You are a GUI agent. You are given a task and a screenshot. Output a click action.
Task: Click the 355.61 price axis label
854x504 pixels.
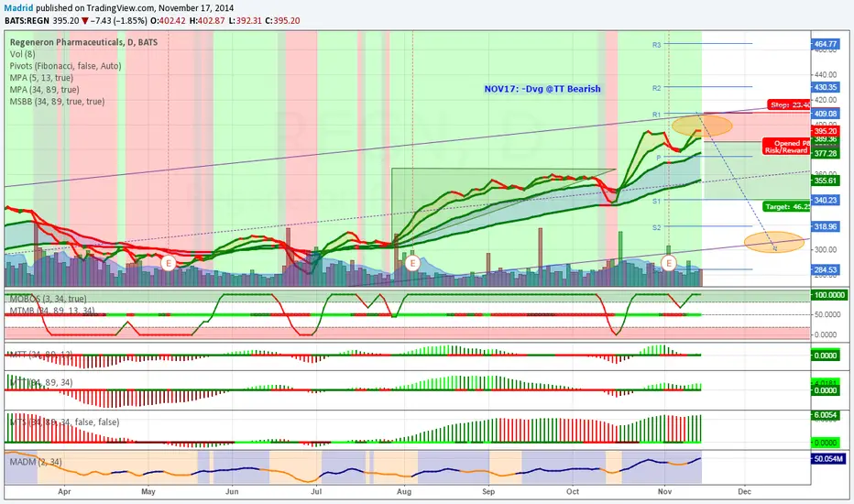pyautogui.click(x=826, y=181)
